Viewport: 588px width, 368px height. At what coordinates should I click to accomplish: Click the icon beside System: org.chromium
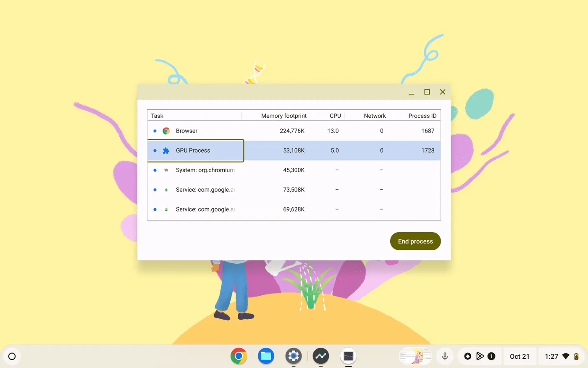coord(166,170)
